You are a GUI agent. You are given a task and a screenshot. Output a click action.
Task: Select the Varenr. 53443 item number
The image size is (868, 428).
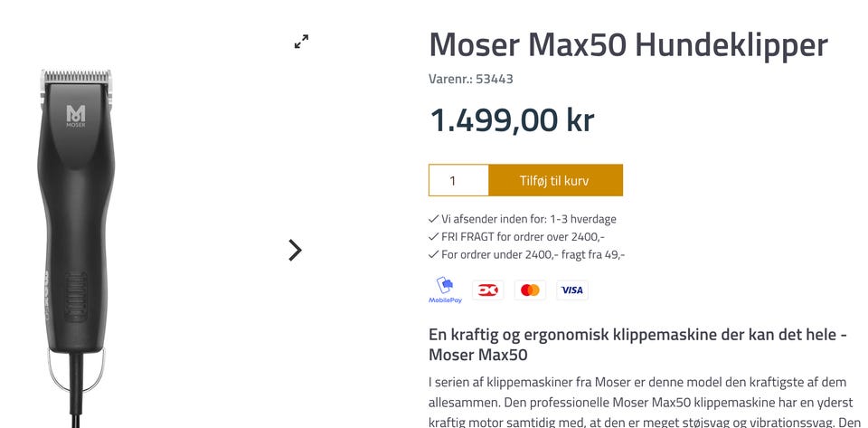click(x=470, y=79)
